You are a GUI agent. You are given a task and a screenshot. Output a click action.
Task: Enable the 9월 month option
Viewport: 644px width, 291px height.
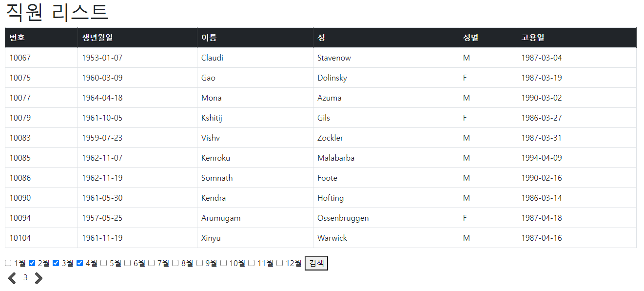199,263
